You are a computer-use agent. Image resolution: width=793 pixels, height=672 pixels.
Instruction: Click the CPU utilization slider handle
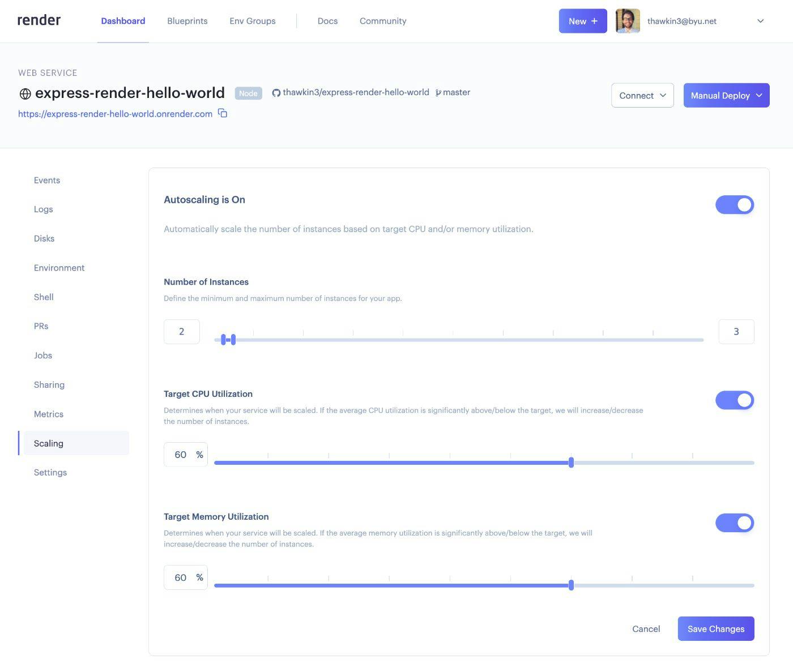(x=571, y=463)
